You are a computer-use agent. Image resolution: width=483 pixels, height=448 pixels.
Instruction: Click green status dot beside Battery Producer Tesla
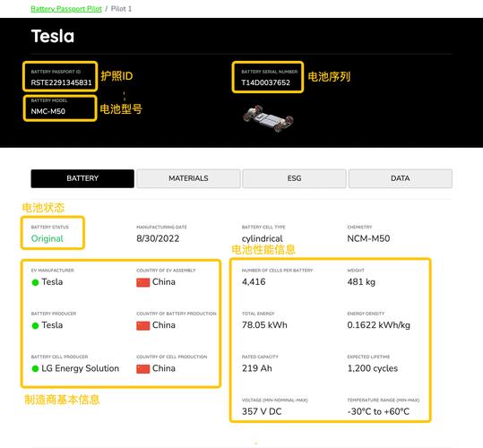pyautogui.click(x=35, y=325)
